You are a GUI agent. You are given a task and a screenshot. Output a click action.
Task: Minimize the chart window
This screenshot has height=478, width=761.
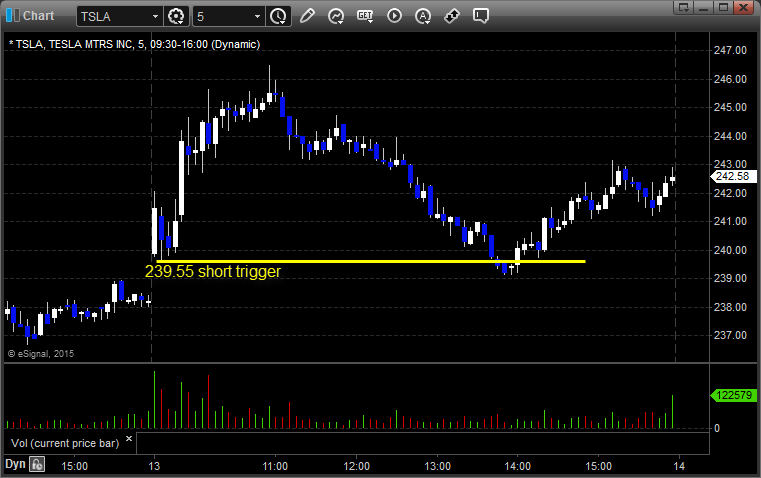[x=704, y=7]
